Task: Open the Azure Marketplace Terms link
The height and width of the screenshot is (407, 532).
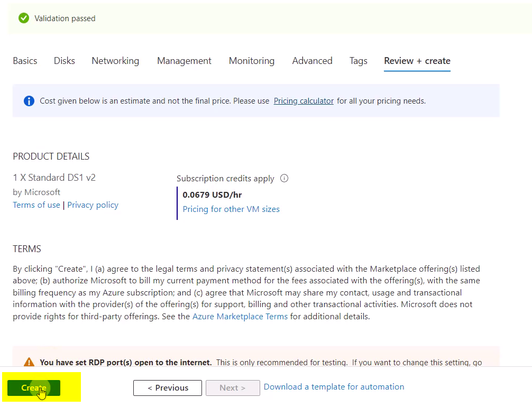Action: click(240, 316)
